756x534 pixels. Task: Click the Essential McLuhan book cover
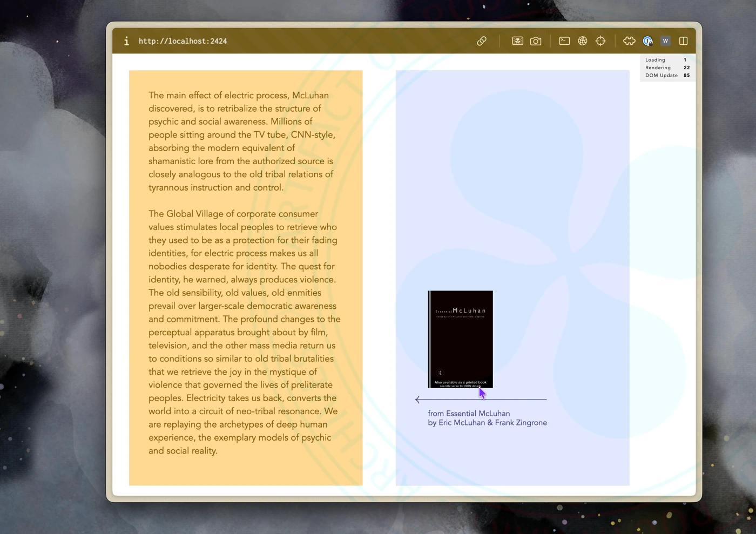tap(460, 339)
